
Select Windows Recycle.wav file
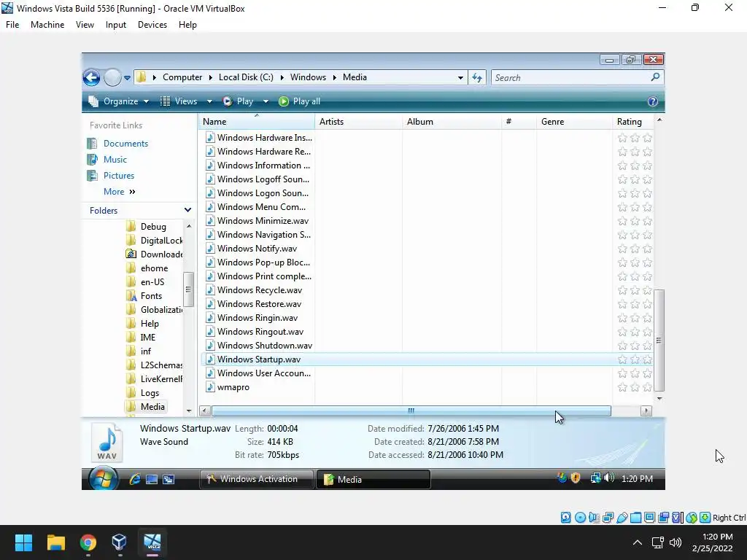click(x=259, y=290)
